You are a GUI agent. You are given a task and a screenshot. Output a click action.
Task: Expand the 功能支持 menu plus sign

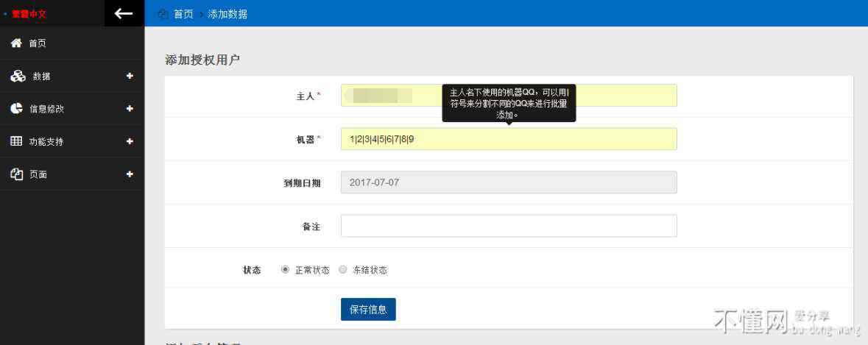(x=130, y=141)
